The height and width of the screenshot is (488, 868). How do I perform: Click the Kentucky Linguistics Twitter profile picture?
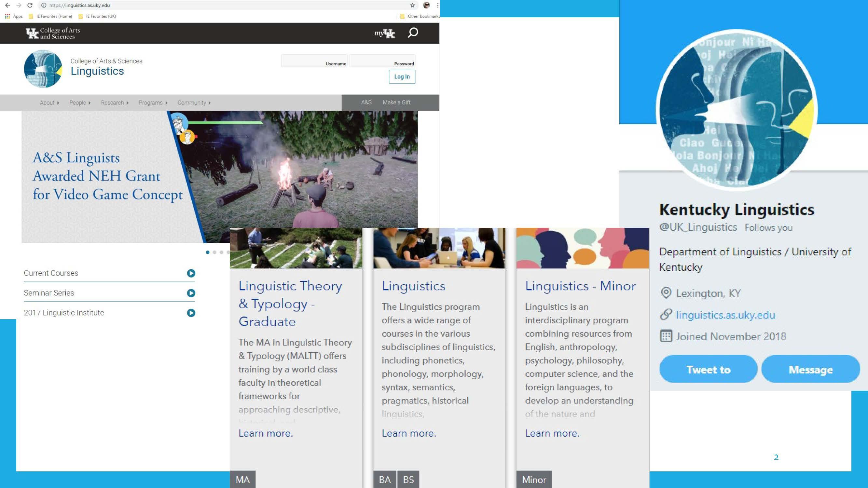(x=737, y=110)
